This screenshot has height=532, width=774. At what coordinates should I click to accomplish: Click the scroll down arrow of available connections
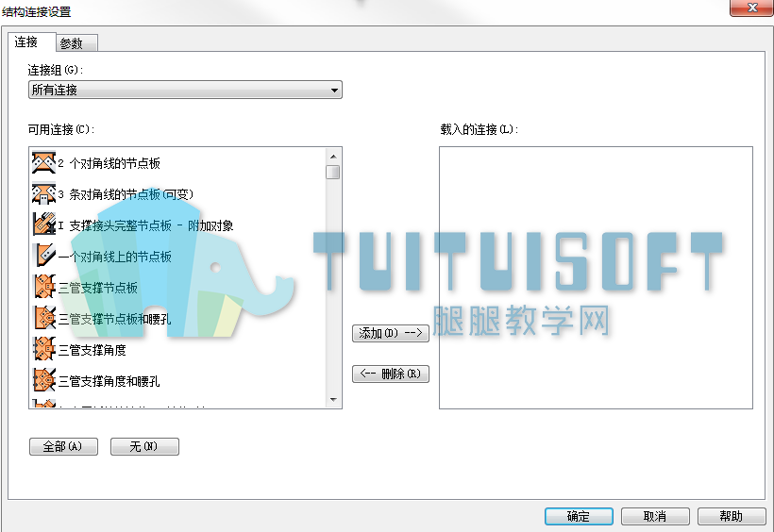pyautogui.click(x=333, y=400)
